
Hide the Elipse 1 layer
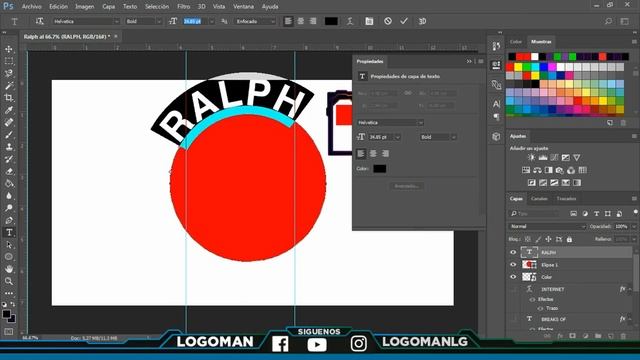point(513,264)
